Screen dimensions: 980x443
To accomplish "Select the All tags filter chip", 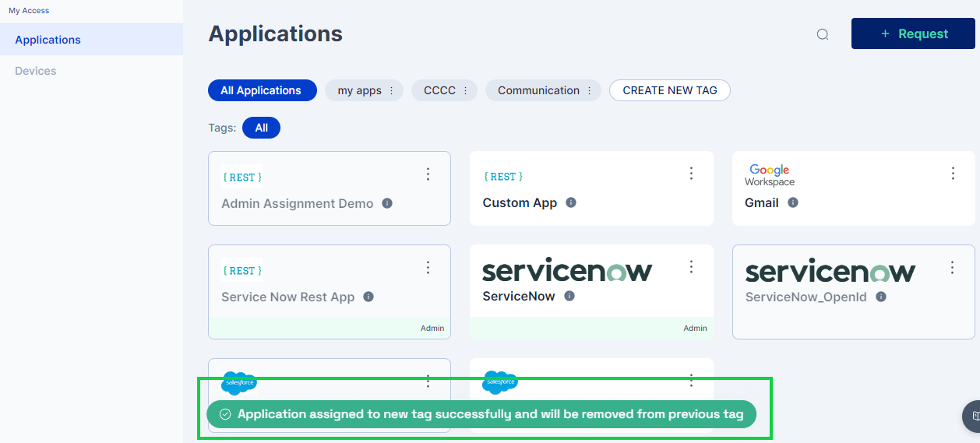I will (x=261, y=128).
